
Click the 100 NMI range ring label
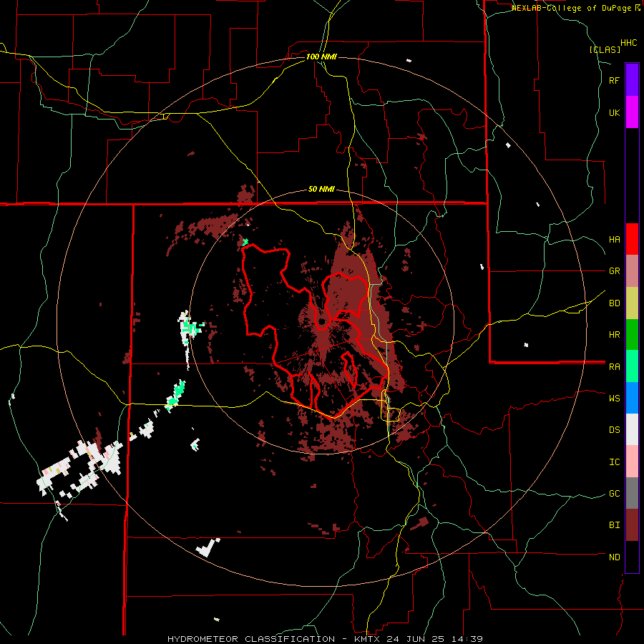[321, 57]
